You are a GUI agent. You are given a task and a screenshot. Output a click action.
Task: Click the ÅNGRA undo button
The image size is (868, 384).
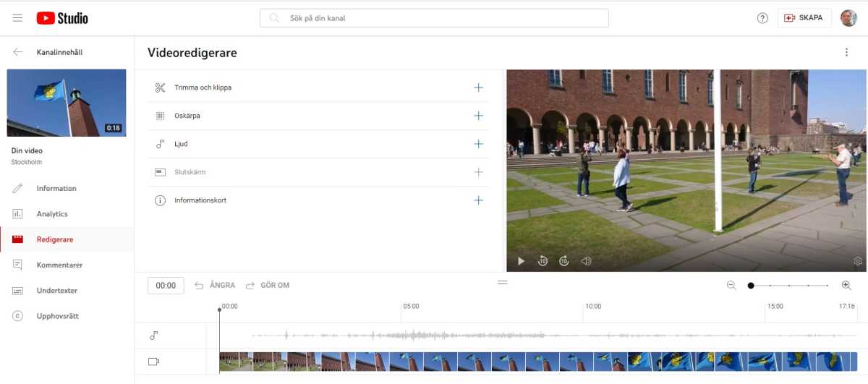[x=216, y=286]
